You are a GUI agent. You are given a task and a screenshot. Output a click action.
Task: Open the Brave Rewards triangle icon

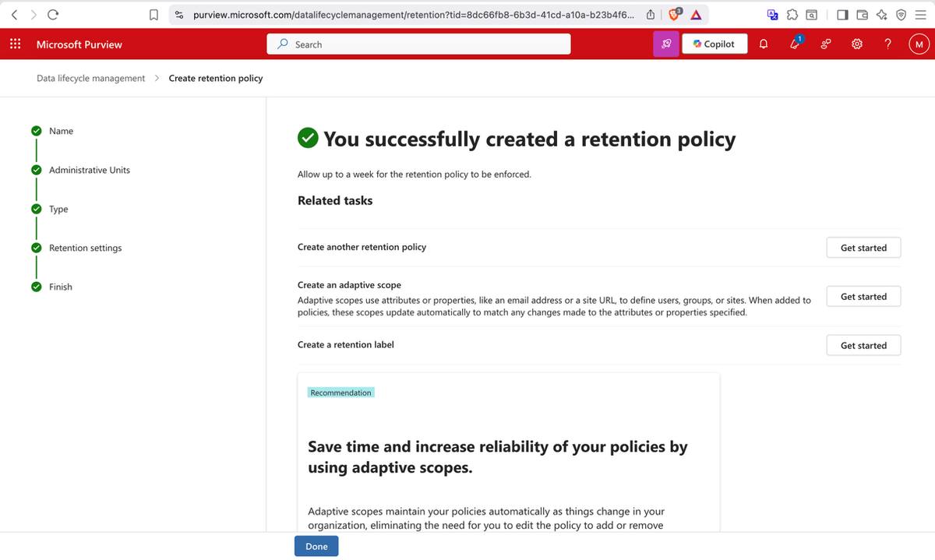click(x=696, y=14)
